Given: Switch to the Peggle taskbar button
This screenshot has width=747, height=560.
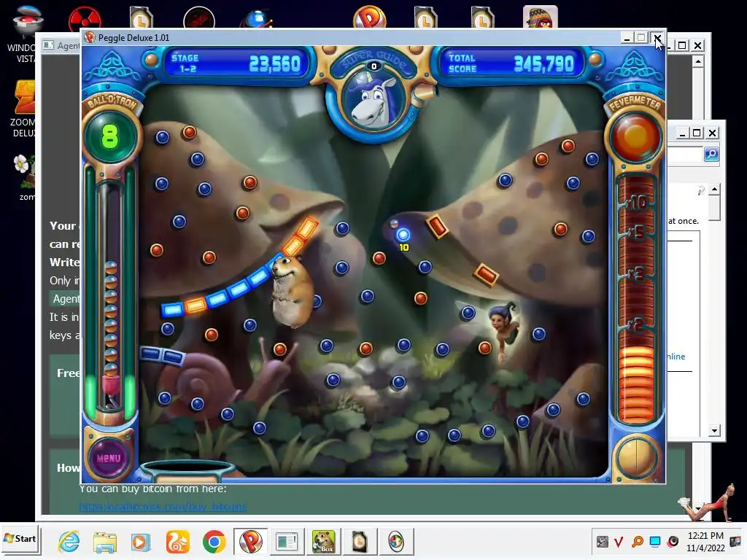Looking at the screenshot, I should (x=251, y=542).
